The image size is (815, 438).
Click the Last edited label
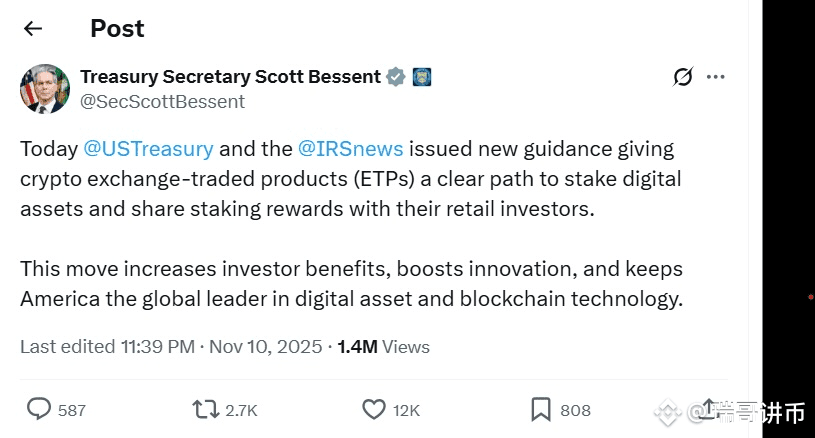65,347
